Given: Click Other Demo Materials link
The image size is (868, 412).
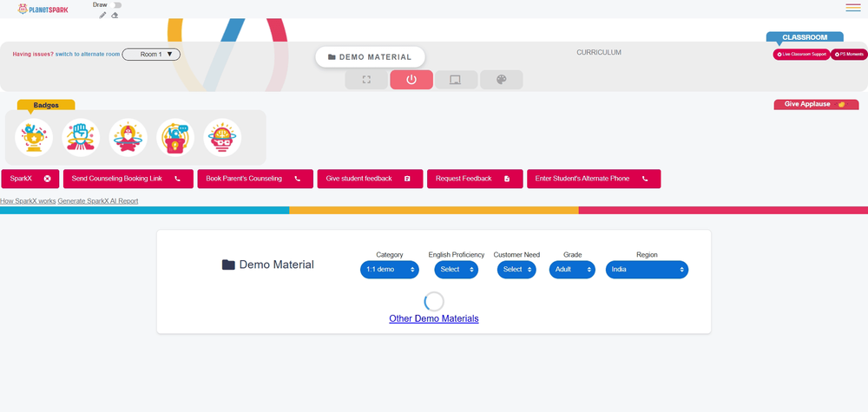Looking at the screenshot, I should tap(434, 318).
